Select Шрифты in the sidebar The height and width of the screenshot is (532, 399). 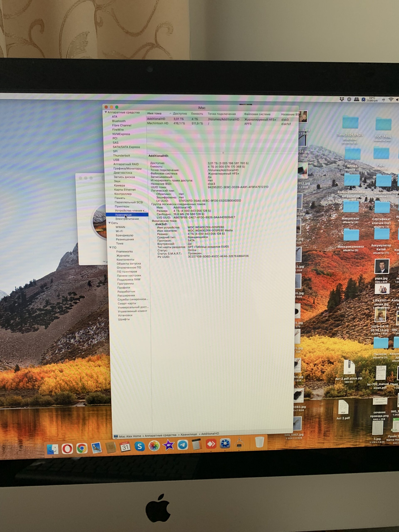tap(124, 319)
